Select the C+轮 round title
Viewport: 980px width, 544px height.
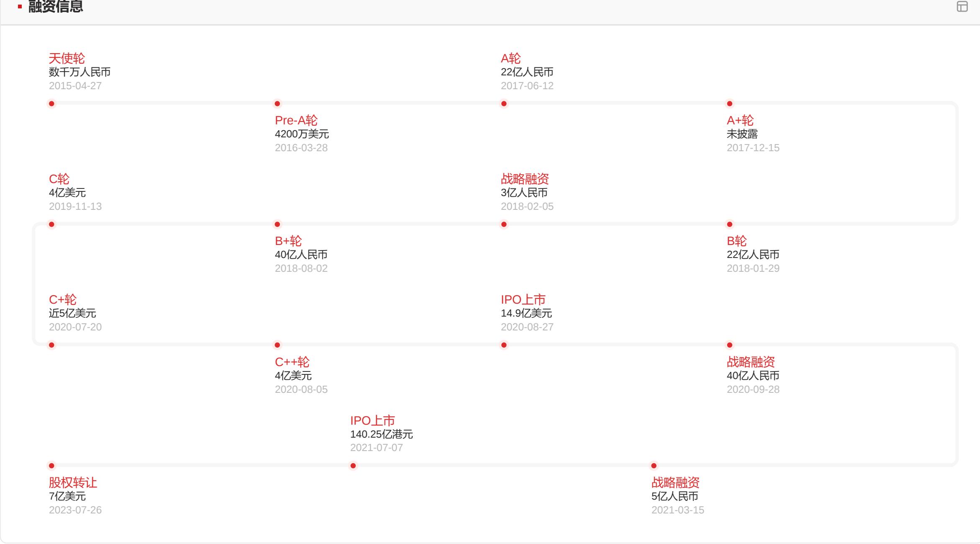click(63, 299)
